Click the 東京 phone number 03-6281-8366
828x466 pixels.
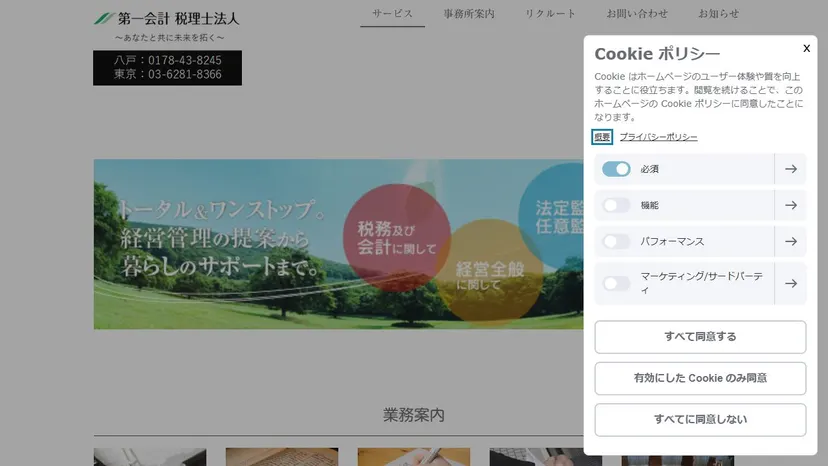(x=184, y=74)
